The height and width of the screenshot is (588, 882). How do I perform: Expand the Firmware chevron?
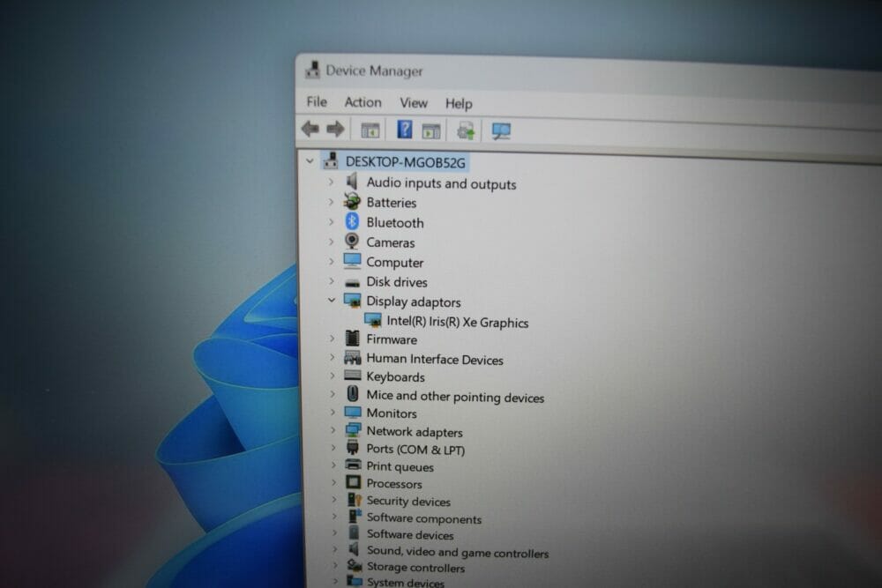332,339
